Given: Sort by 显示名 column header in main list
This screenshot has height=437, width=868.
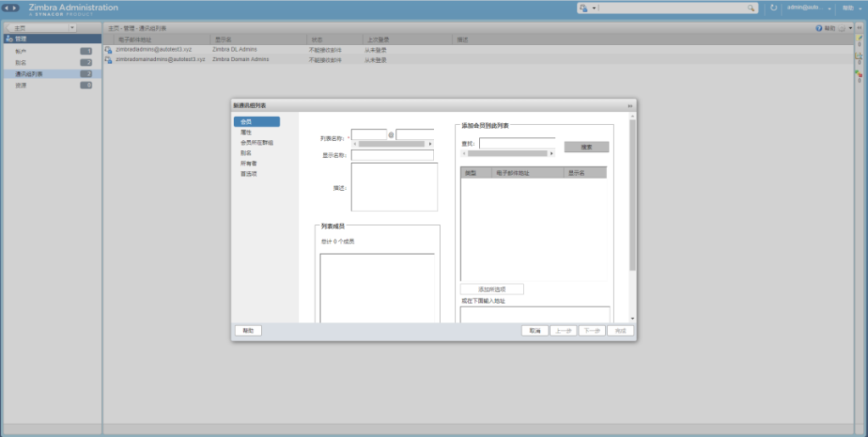Looking at the screenshot, I should pyautogui.click(x=259, y=40).
